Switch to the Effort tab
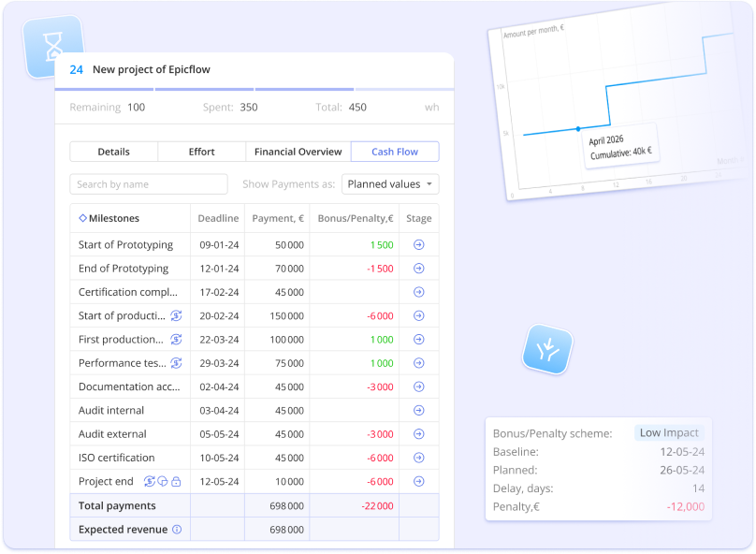Viewport: 756px width, 554px height. pos(201,152)
